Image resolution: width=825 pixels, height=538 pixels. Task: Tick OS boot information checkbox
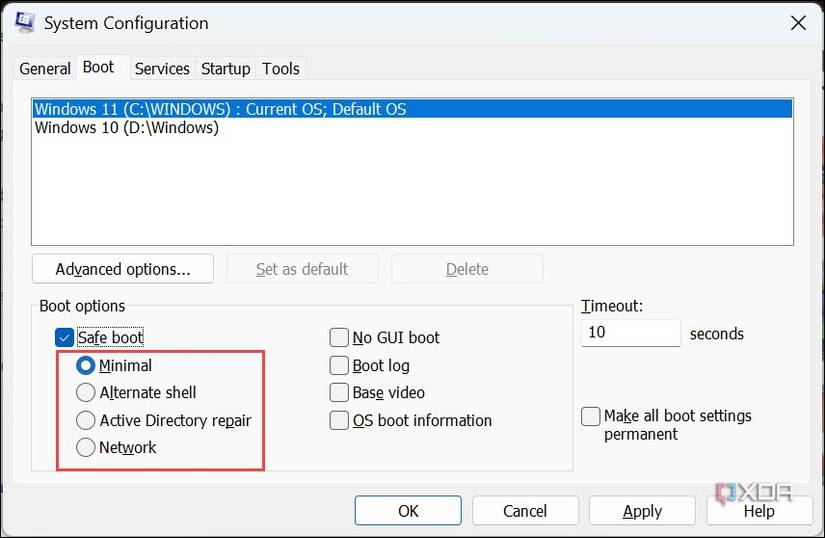(x=340, y=421)
